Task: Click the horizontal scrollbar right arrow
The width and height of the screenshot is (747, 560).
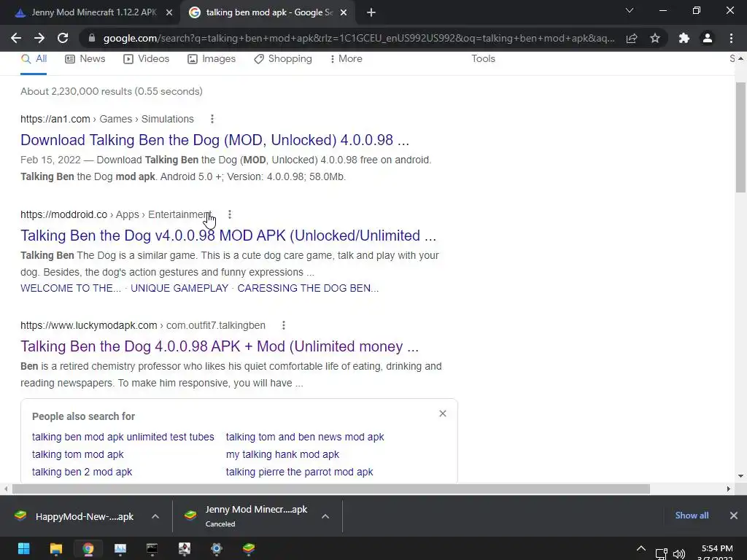Action: (729, 489)
